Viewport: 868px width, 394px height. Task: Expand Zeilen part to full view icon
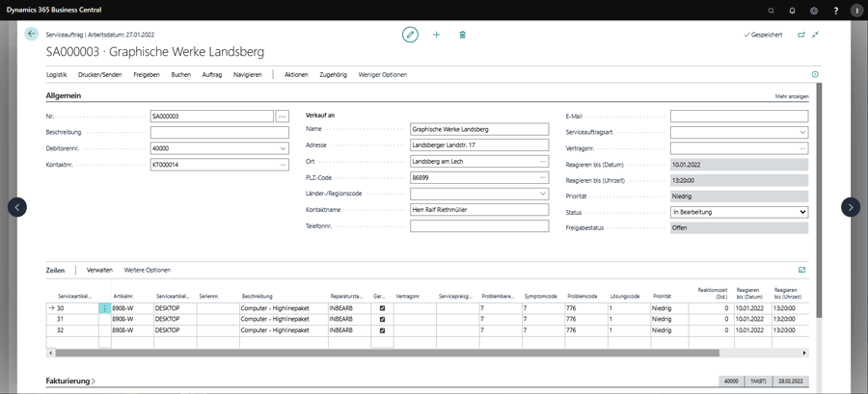801,271
